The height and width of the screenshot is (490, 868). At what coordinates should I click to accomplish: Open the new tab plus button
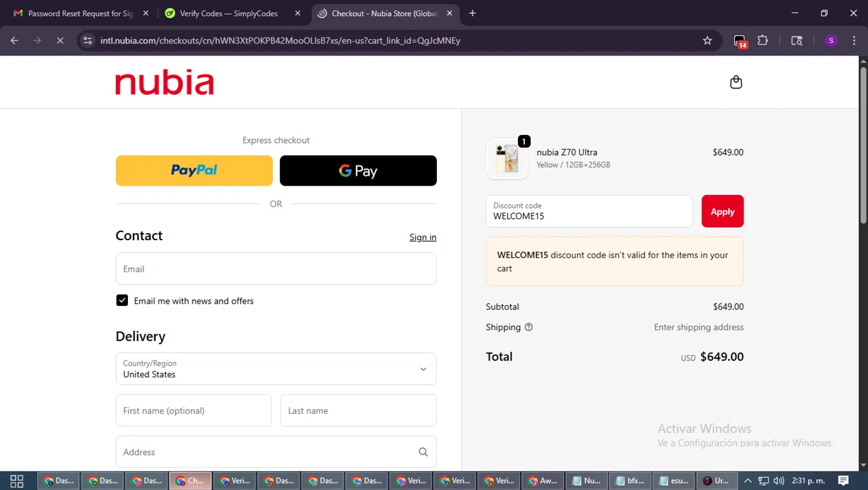472,13
